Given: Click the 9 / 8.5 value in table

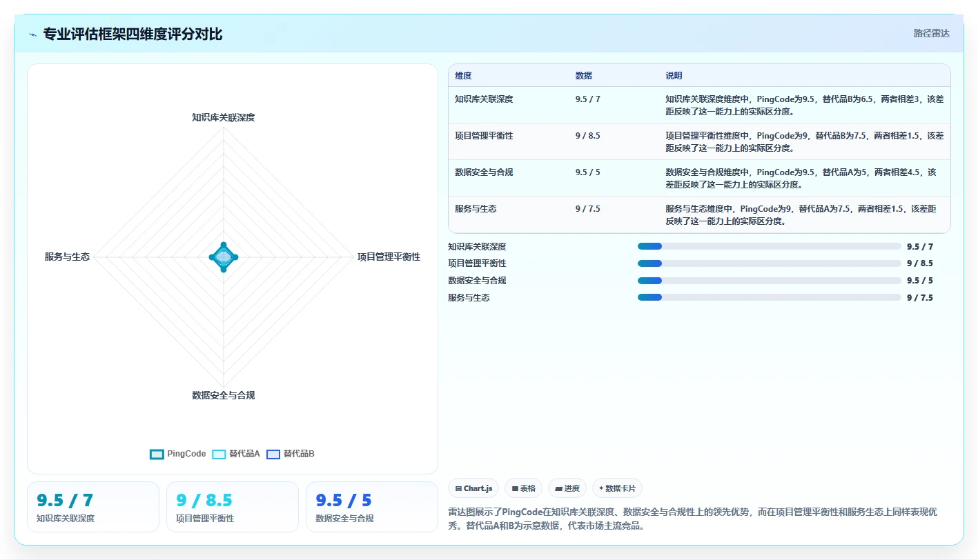Looking at the screenshot, I should pos(588,136).
